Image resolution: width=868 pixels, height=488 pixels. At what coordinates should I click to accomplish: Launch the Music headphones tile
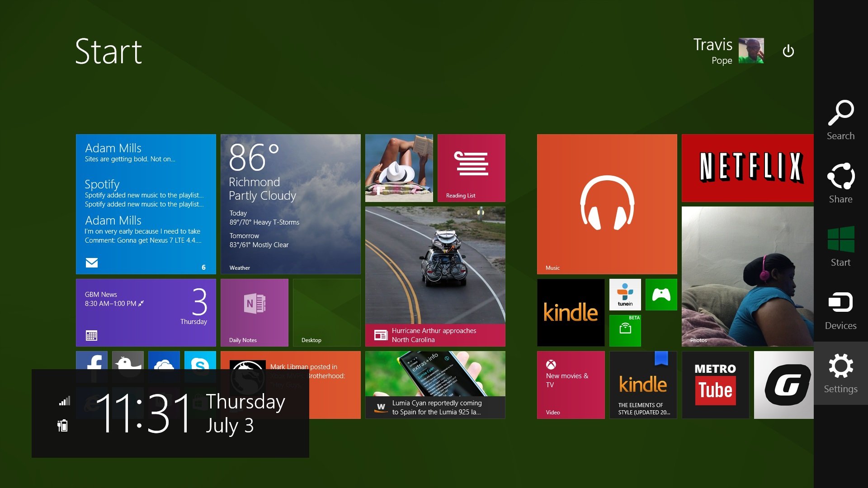point(607,204)
